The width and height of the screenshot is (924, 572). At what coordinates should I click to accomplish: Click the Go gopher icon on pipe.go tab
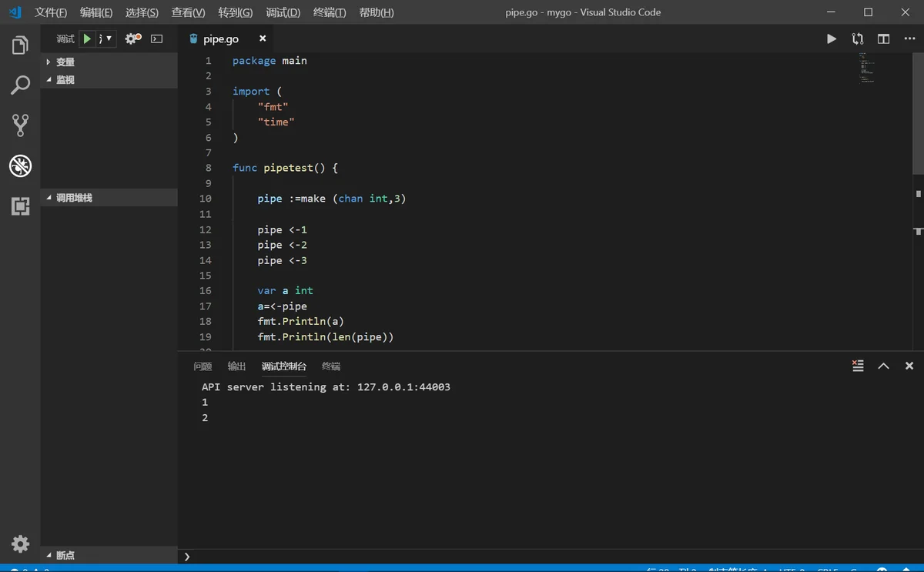(193, 38)
